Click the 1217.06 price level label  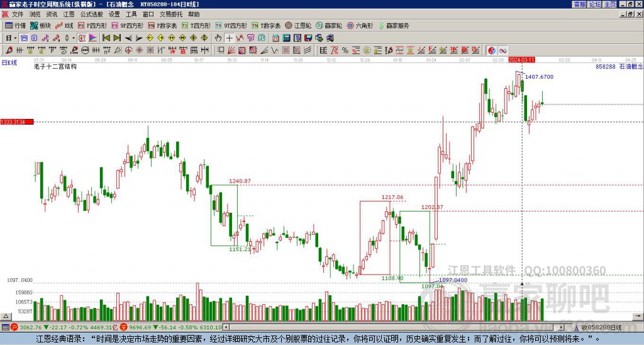(392, 197)
